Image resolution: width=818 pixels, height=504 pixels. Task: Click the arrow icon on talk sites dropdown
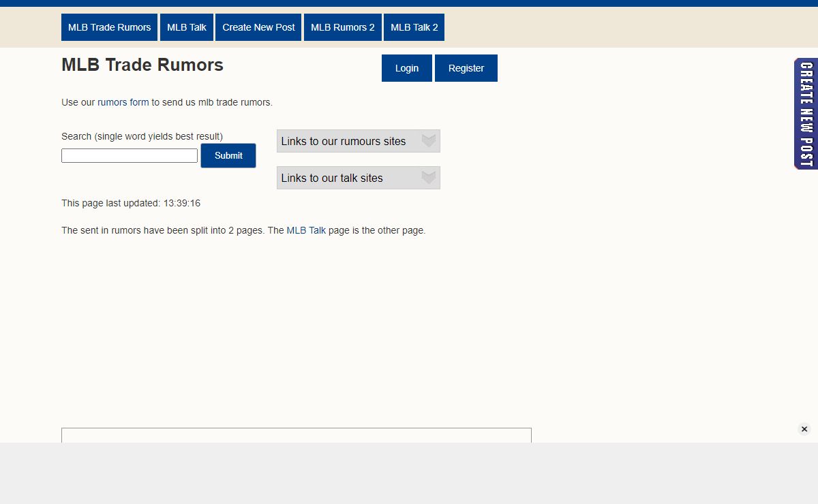pos(428,178)
